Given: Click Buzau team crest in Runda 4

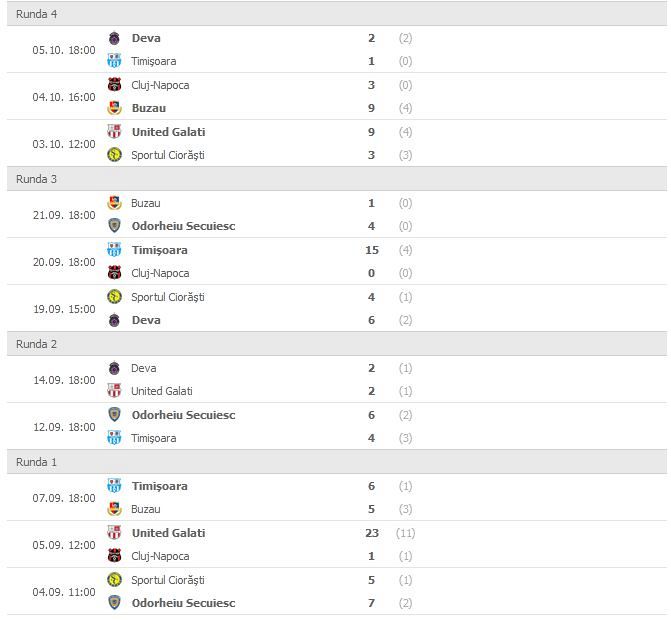Looking at the screenshot, I should [114, 108].
